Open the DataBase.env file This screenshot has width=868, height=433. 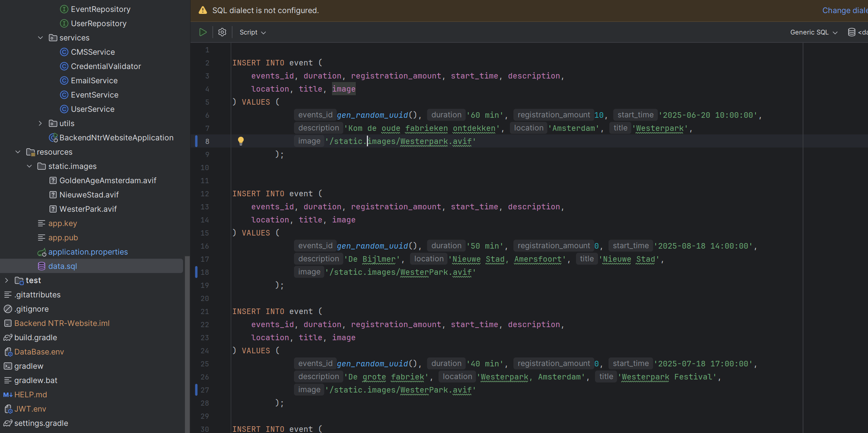coord(39,352)
